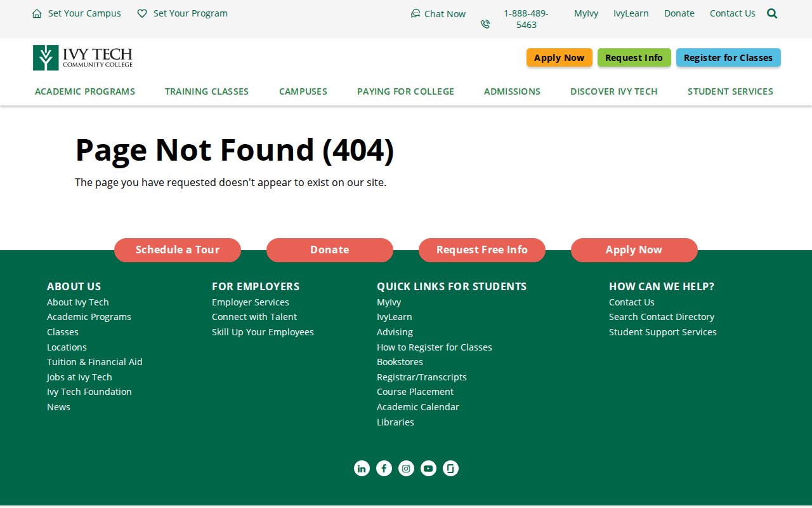Open the LinkedIn social icon
This screenshot has height=508, width=812.
(362, 469)
